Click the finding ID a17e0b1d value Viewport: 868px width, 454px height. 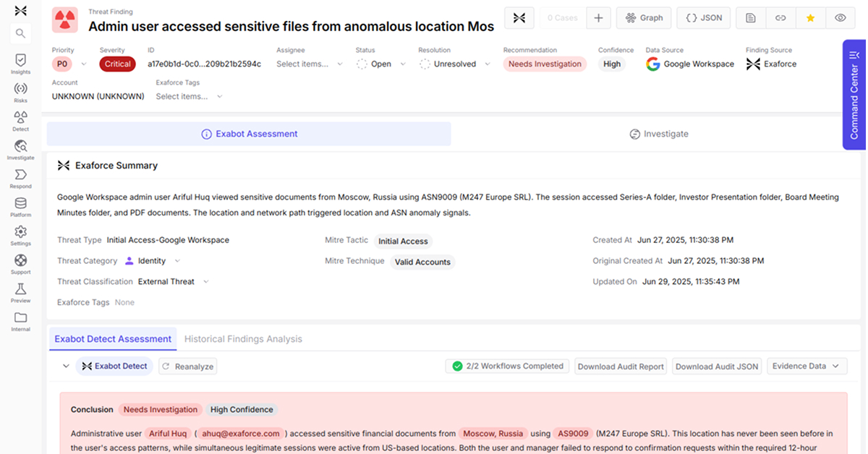click(x=204, y=64)
